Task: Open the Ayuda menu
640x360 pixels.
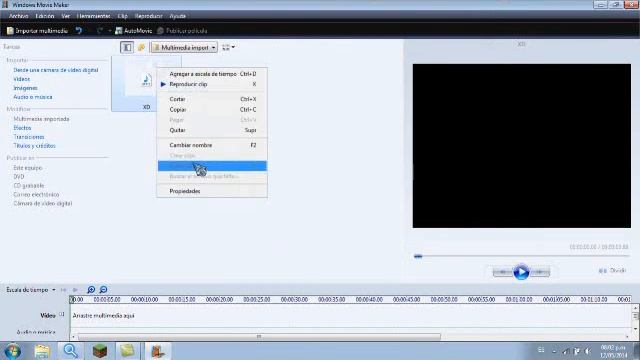Action: (178, 16)
